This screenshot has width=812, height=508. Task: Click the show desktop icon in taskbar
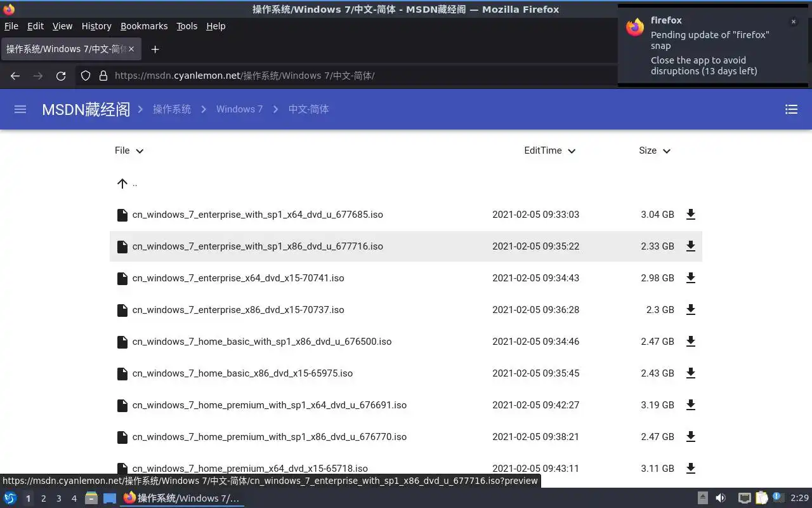[x=110, y=498]
